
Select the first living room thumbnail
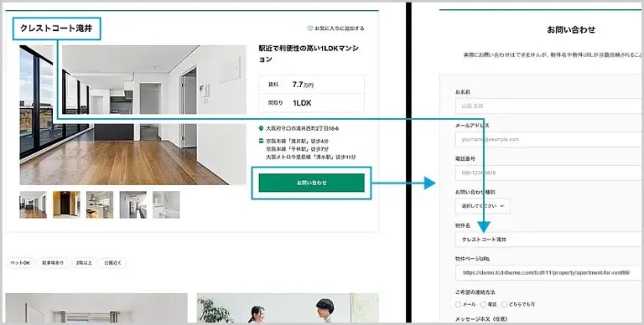(x=33, y=204)
